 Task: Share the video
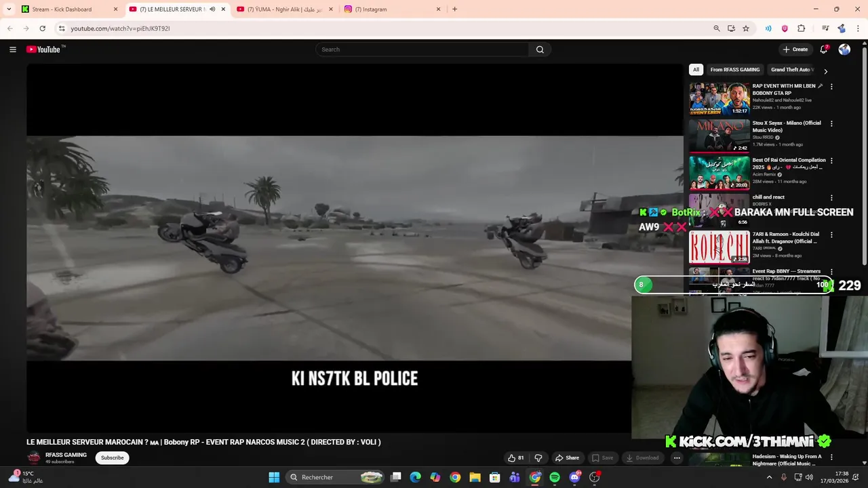pyautogui.click(x=567, y=457)
